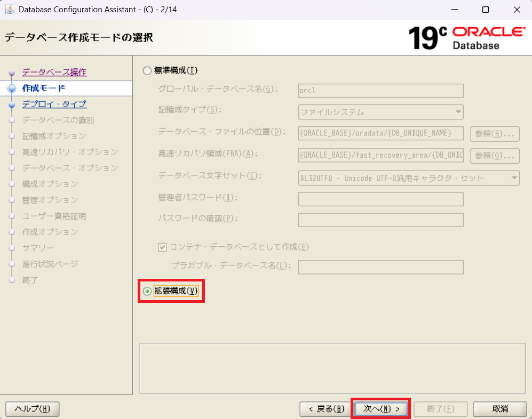Select the 拡張構成 radio button
Viewport: 532px width, 419px height.
[147, 291]
